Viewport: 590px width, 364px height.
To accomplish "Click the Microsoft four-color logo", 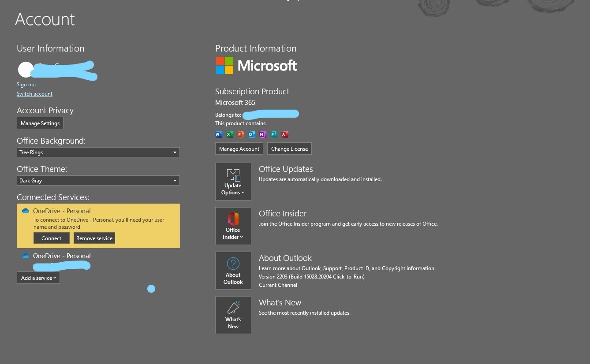I will coord(224,66).
